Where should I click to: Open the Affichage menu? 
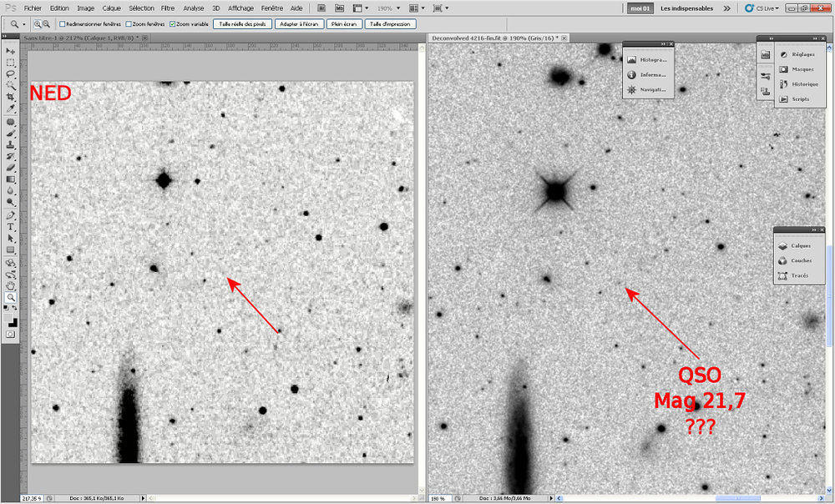240,8
